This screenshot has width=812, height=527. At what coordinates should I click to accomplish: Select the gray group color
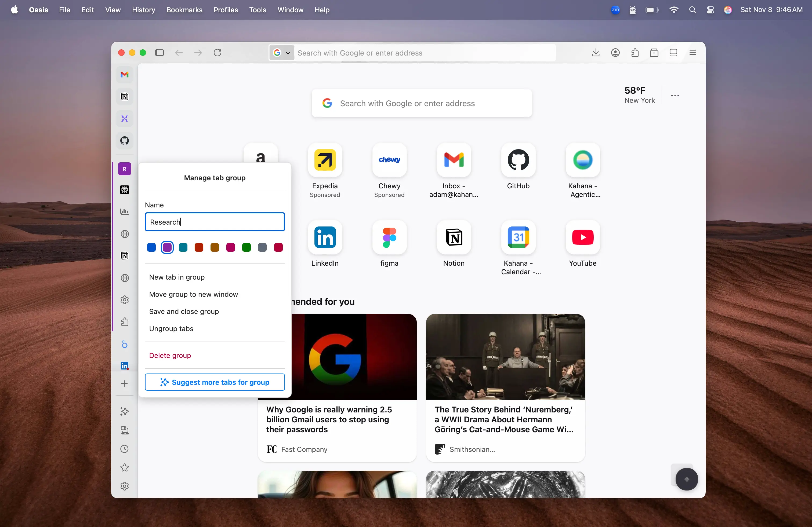[262, 247]
